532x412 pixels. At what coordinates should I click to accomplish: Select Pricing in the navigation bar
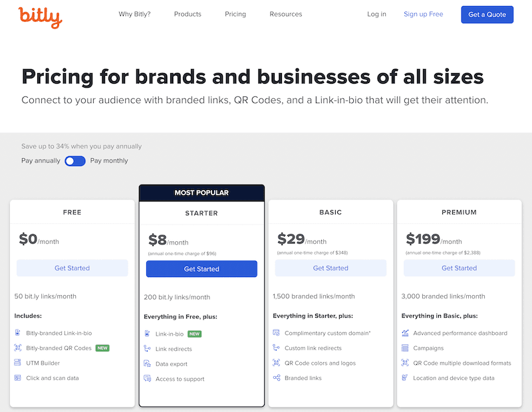coord(235,14)
